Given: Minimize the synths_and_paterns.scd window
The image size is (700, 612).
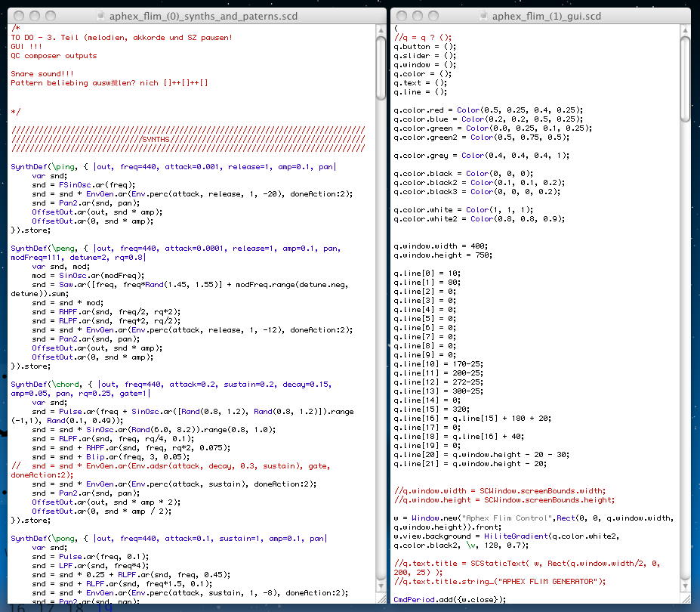Looking at the screenshot, I should [x=34, y=16].
